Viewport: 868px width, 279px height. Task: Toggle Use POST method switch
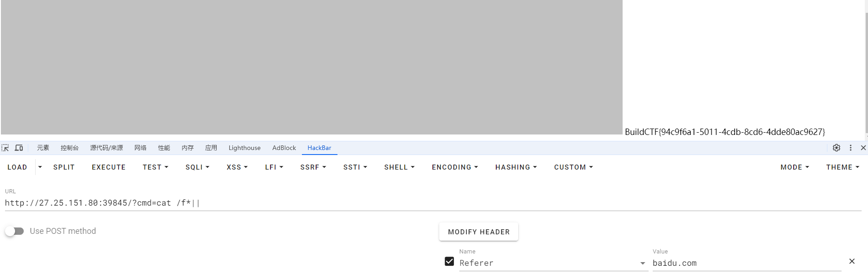click(15, 231)
